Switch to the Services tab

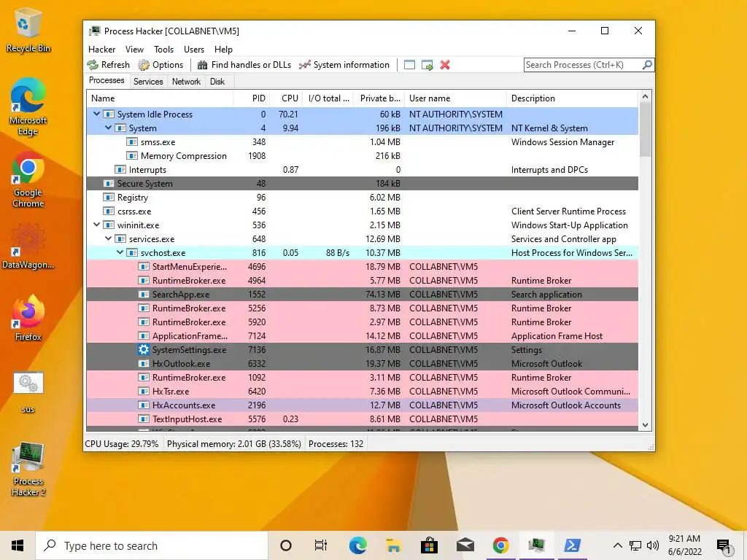148,82
